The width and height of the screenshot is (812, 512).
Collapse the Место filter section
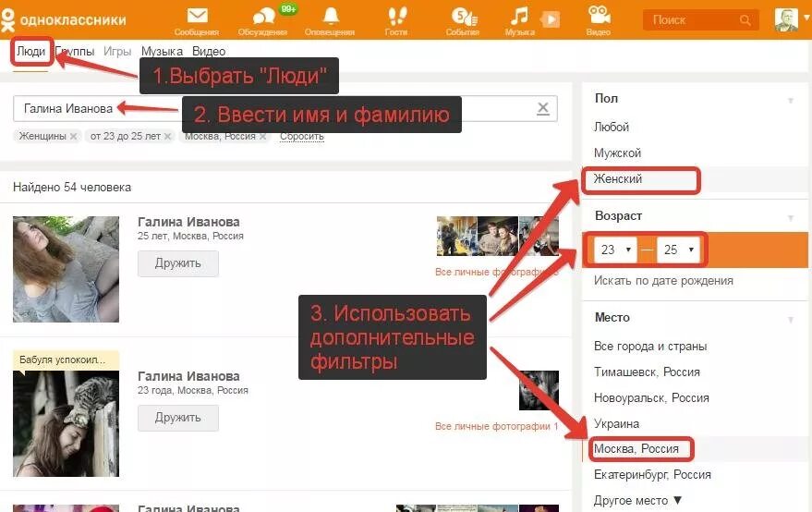(791, 320)
